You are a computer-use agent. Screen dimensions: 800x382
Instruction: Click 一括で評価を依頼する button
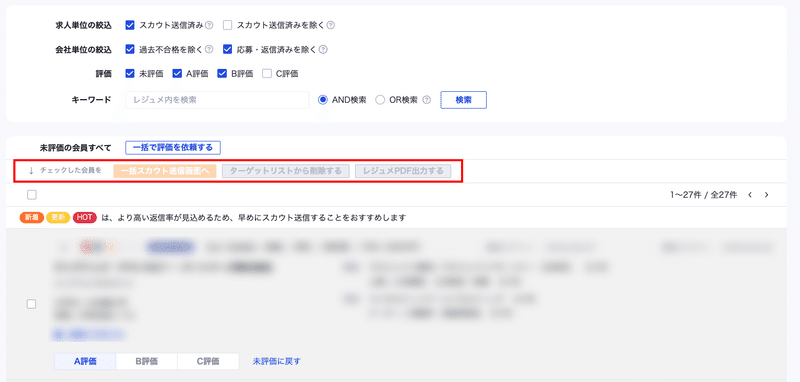click(173, 148)
